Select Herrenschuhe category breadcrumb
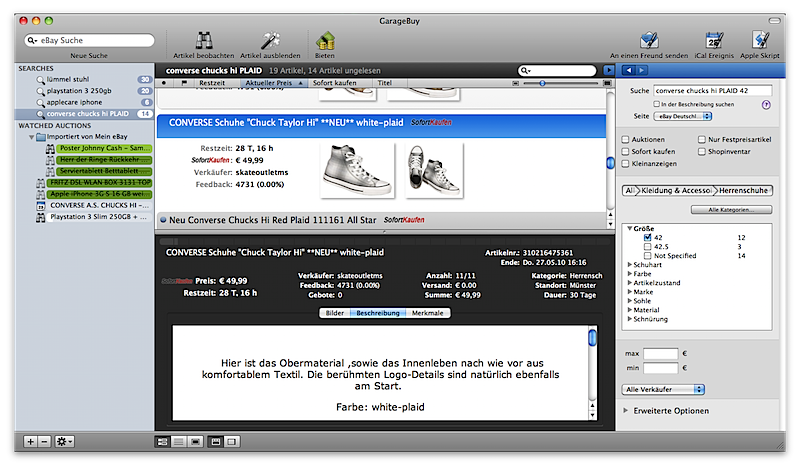 tap(743, 190)
